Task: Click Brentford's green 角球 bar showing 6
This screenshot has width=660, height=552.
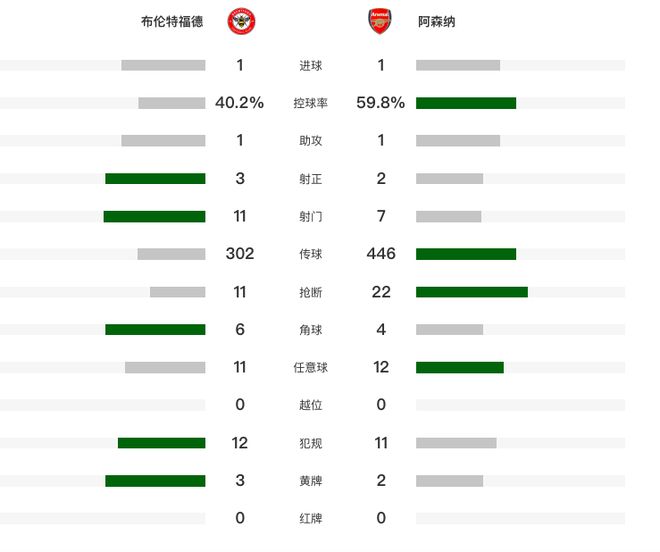Action: 155,330
